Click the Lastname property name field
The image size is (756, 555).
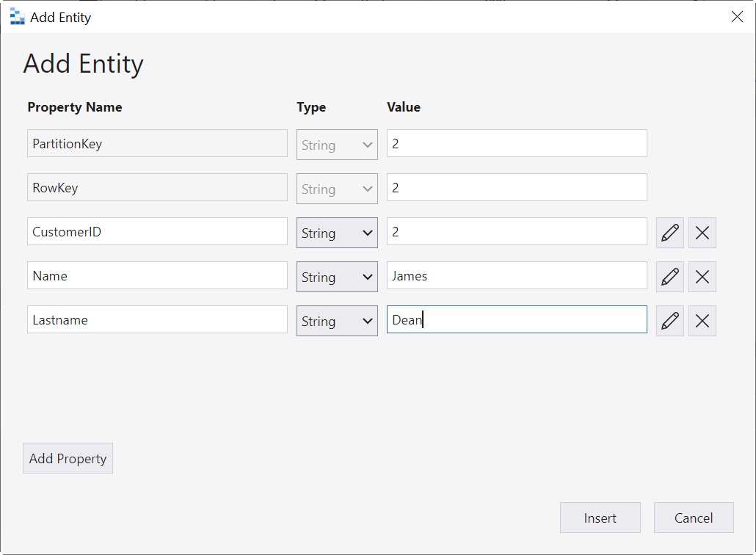click(x=157, y=320)
